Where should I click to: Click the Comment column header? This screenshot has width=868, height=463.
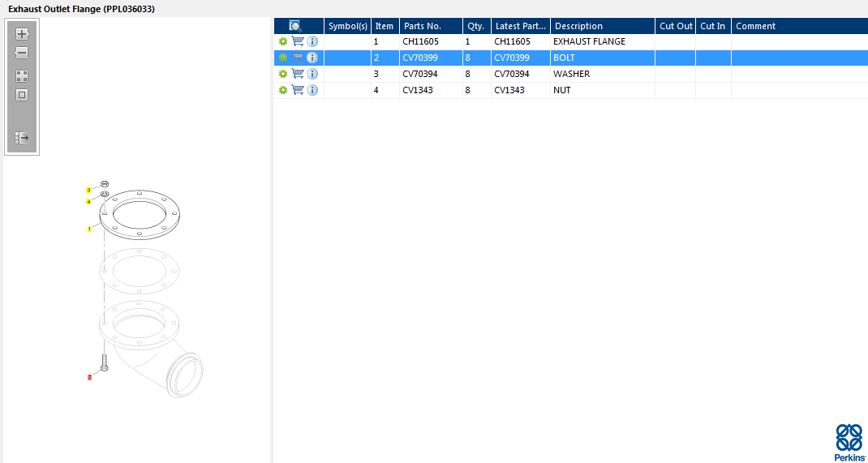pyautogui.click(x=800, y=26)
